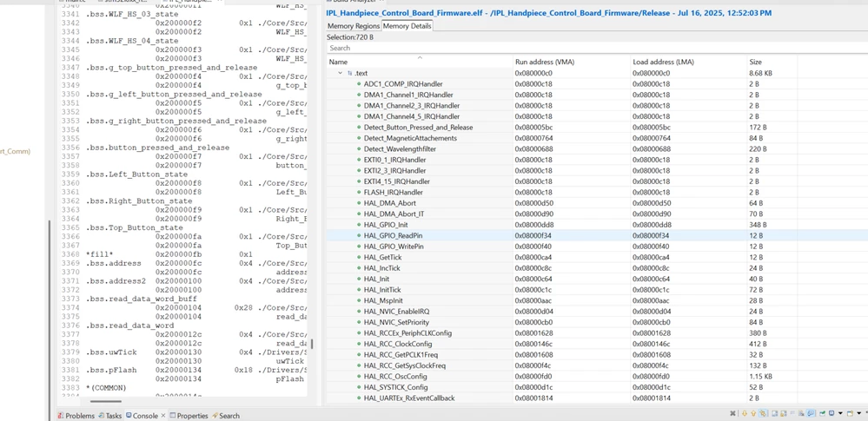Select the HAL_RCC_ClockConfig row
The width and height of the screenshot is (868, 421).
point(597,344)
